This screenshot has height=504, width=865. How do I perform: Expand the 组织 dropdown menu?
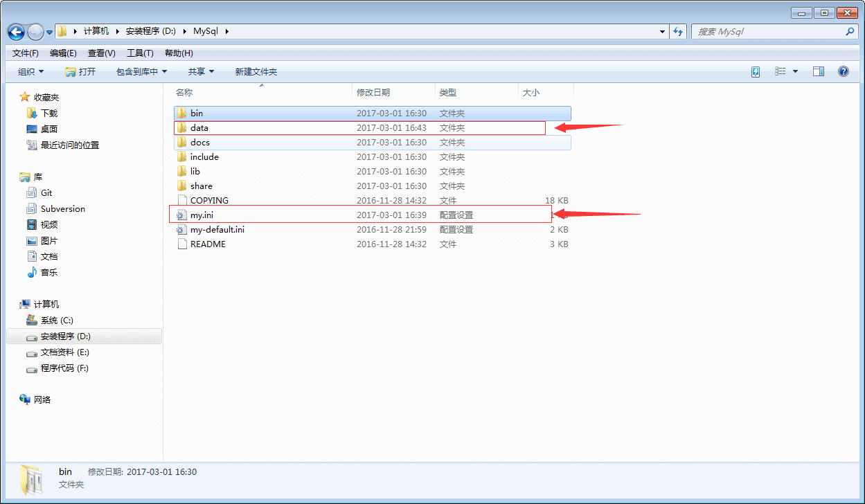point(30,71)
